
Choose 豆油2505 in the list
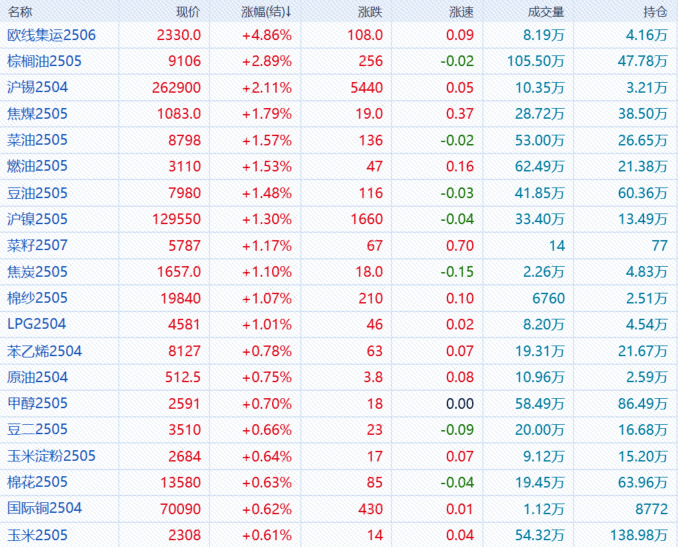tap(38, 192)
